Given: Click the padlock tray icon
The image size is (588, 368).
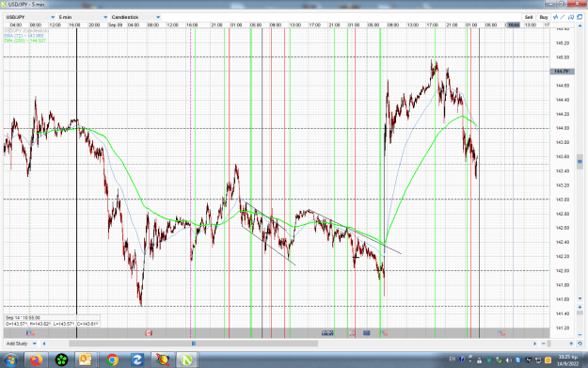Looking at the screenshot, I should click(479, 360).
